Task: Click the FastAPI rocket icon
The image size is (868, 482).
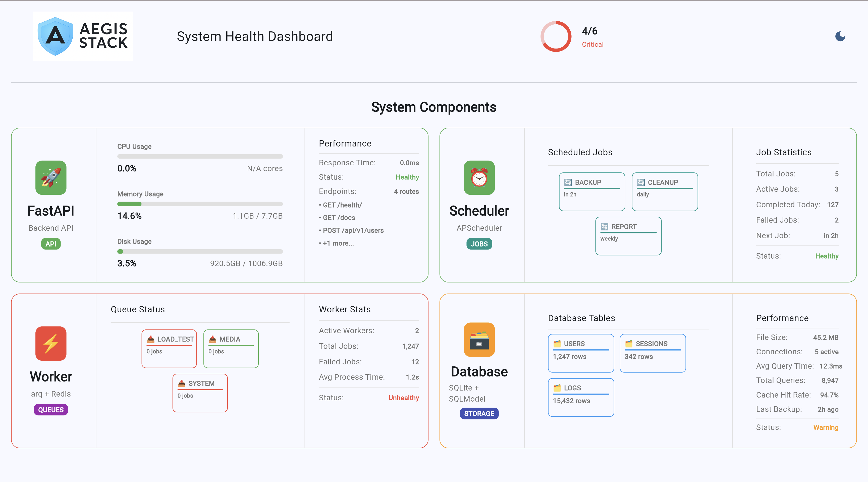Action: [51, 178]
